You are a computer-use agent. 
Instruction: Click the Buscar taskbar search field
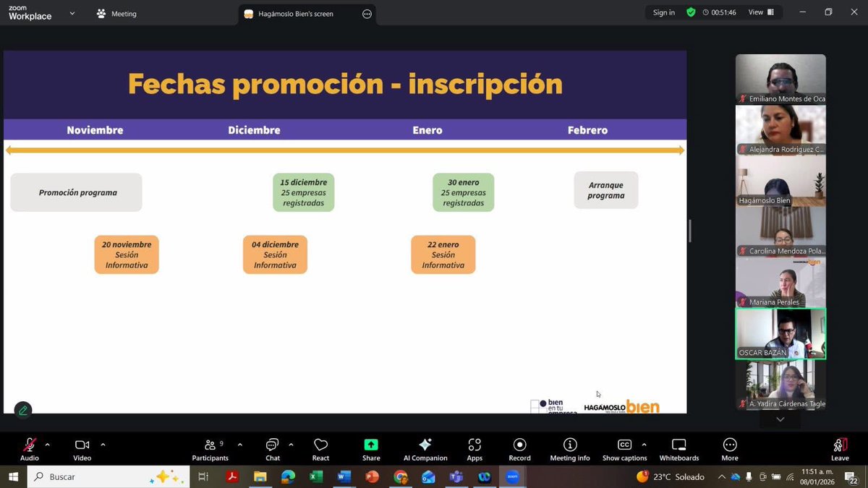[109, 476]
